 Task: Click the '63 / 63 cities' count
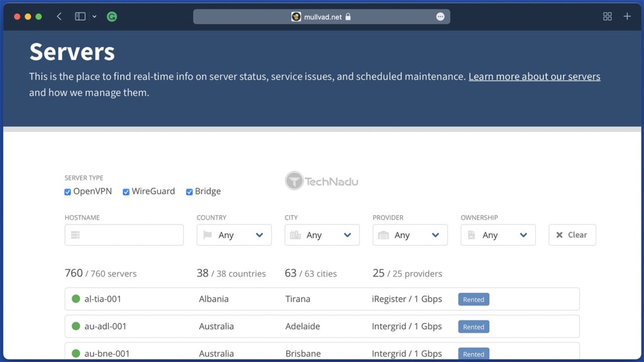(311, 273)
